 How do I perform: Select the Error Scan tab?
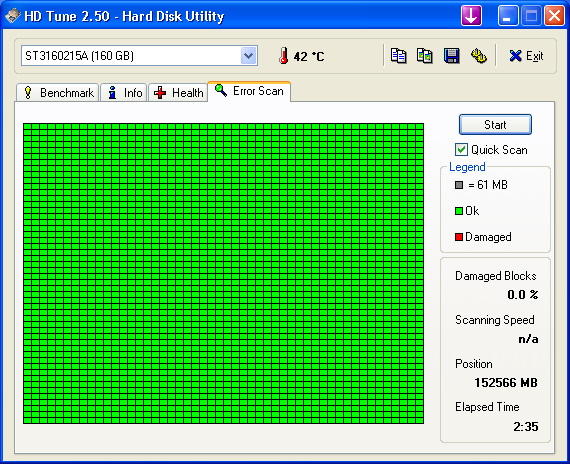pos(249,91)
